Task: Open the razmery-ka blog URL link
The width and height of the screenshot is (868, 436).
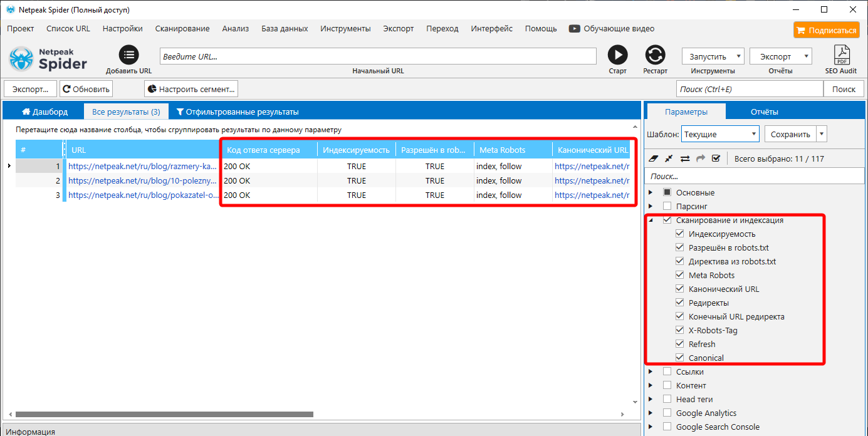Action: click(142, 166)
